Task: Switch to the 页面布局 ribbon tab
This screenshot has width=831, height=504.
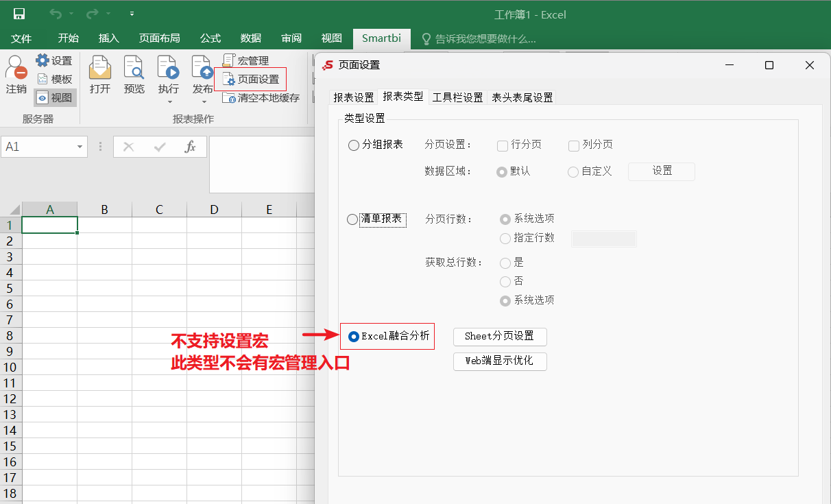Action: click(159, 38)
